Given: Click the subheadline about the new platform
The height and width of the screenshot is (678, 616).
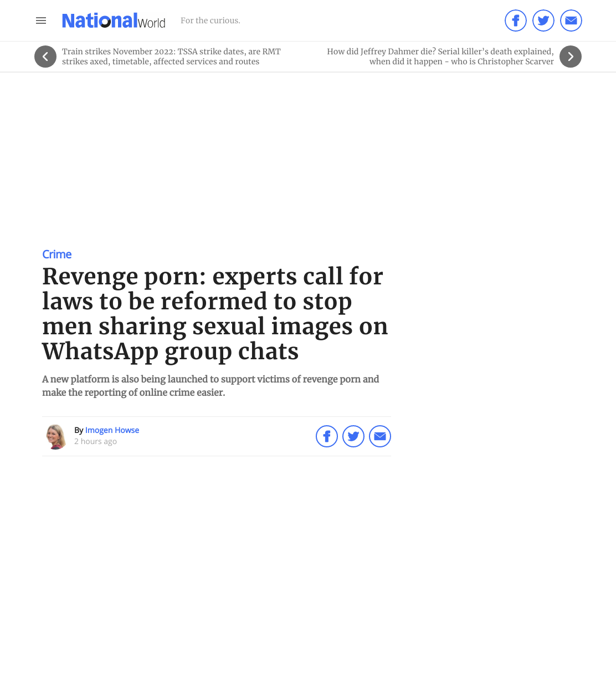Looking at the screenshot, I should 211,386.
